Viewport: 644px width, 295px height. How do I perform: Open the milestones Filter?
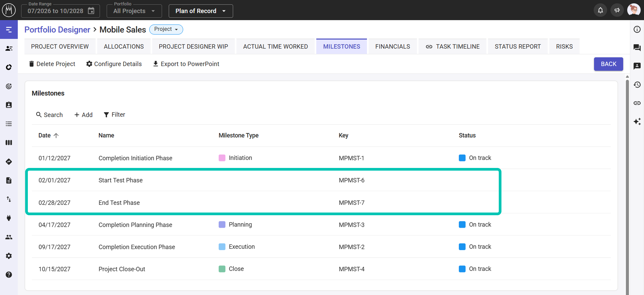(114, 115)
